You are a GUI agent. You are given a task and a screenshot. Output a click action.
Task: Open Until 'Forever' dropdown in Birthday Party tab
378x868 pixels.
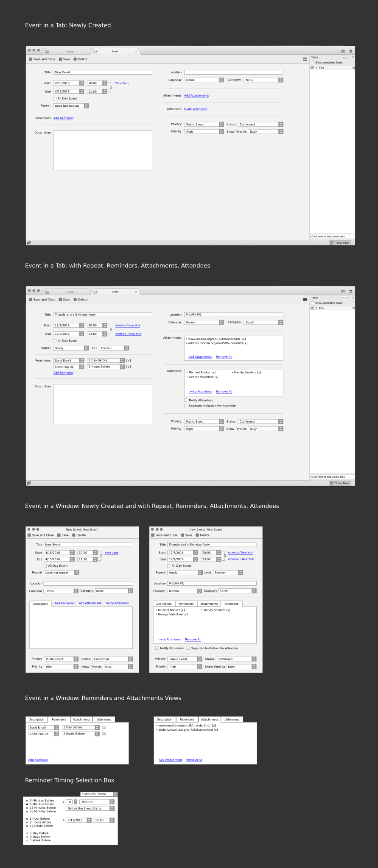pos(114,348)
